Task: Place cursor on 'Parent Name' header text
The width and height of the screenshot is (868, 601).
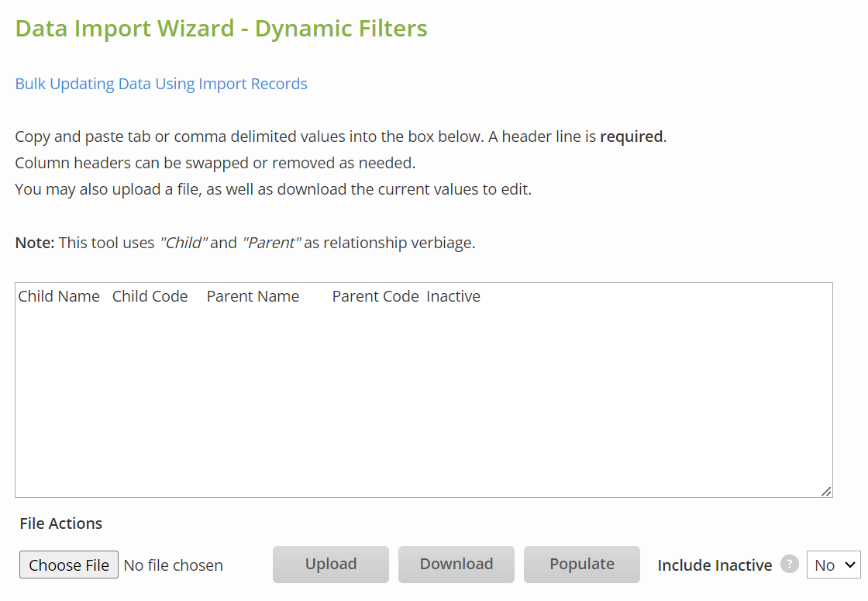Action: [x=253, y=296]
